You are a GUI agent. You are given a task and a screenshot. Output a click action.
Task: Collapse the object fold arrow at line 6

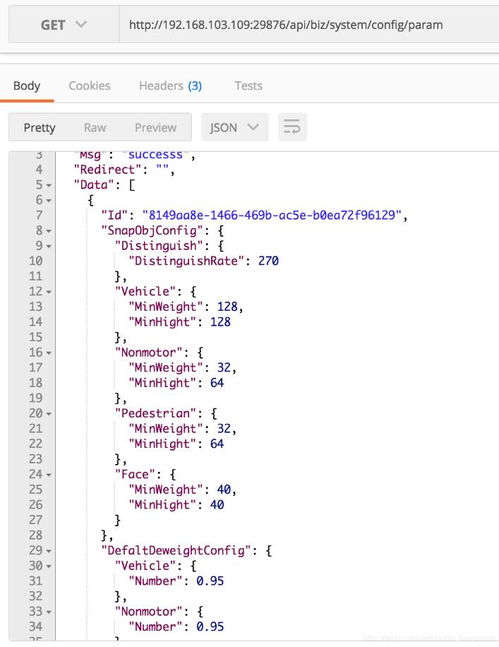(49, 201)
